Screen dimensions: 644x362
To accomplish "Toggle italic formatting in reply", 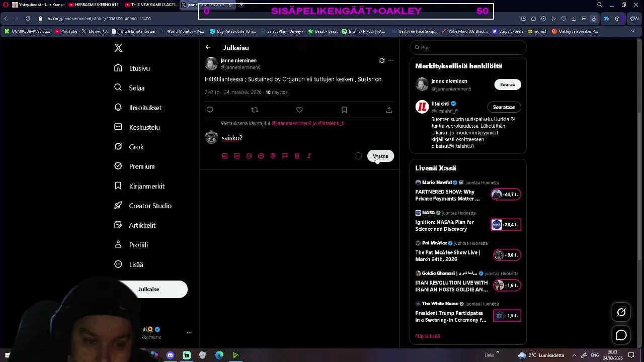I will [309, 156].
